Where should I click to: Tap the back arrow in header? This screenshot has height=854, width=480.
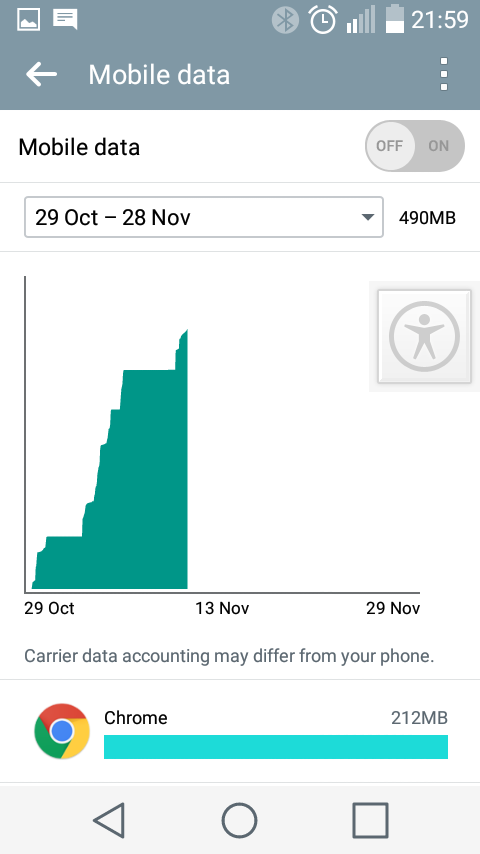click(41, 74)
